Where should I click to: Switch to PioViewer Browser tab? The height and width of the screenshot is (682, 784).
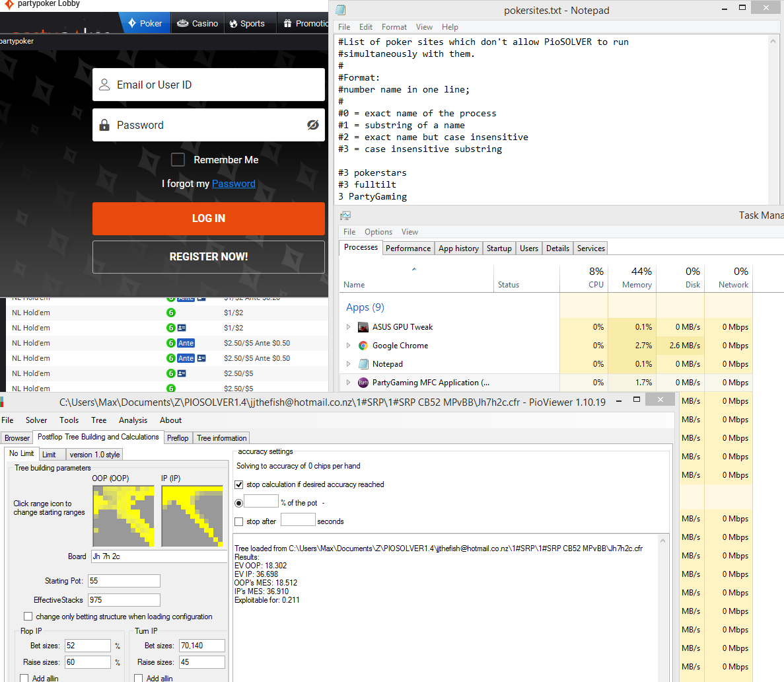click(17, 438)
